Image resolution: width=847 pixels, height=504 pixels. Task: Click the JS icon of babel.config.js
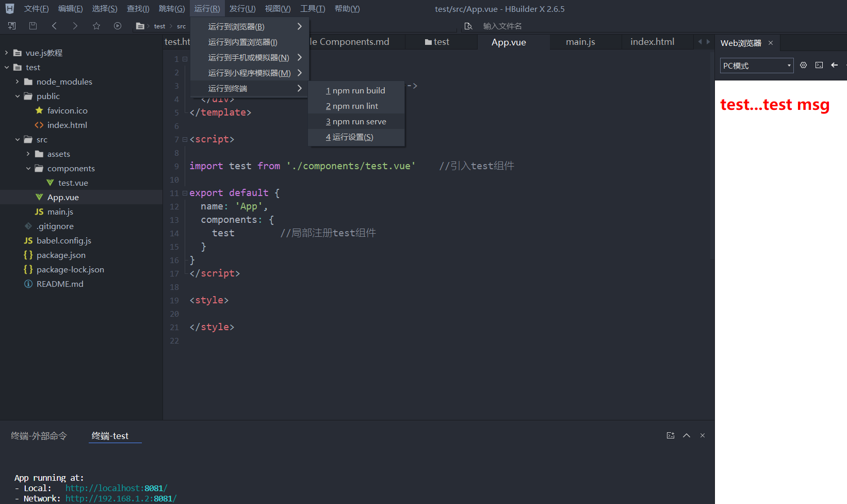(x=28, y=240)
